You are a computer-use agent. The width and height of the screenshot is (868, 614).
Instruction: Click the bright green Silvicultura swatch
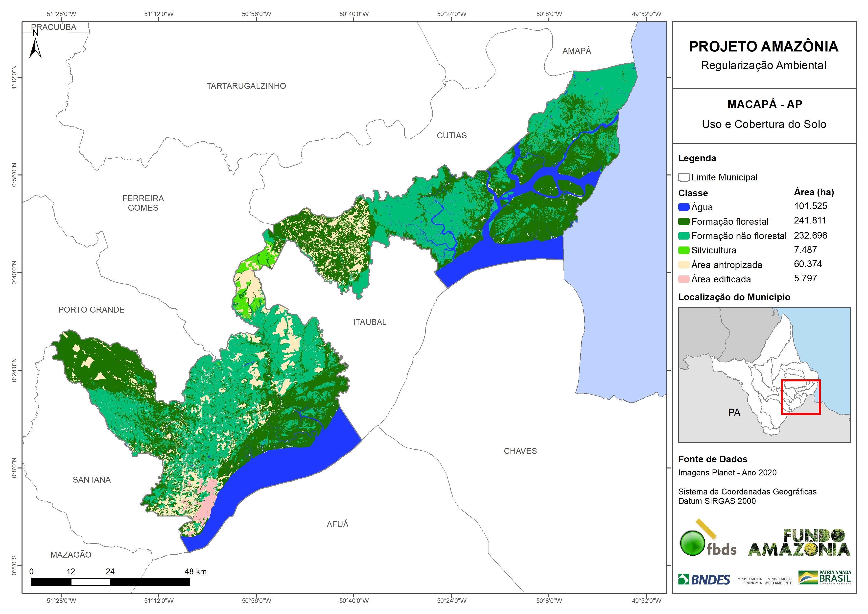coord(683,250)
